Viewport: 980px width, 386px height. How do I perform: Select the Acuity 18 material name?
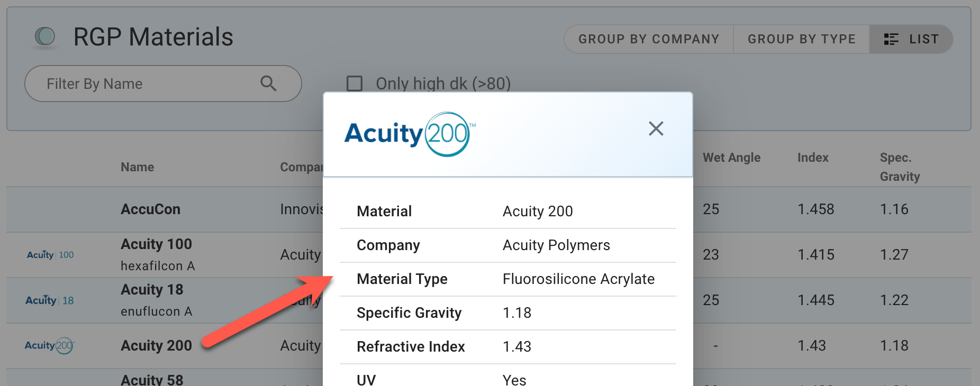point(152,290)
